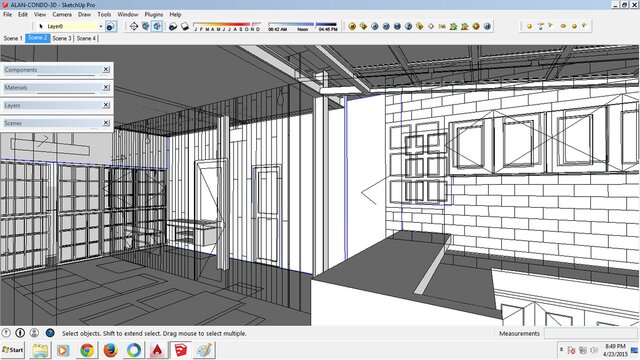This screenshot has width=640, height=360.
Task: Open the Plugins menu
Action: pyautogui.click(x=154, y=14)
